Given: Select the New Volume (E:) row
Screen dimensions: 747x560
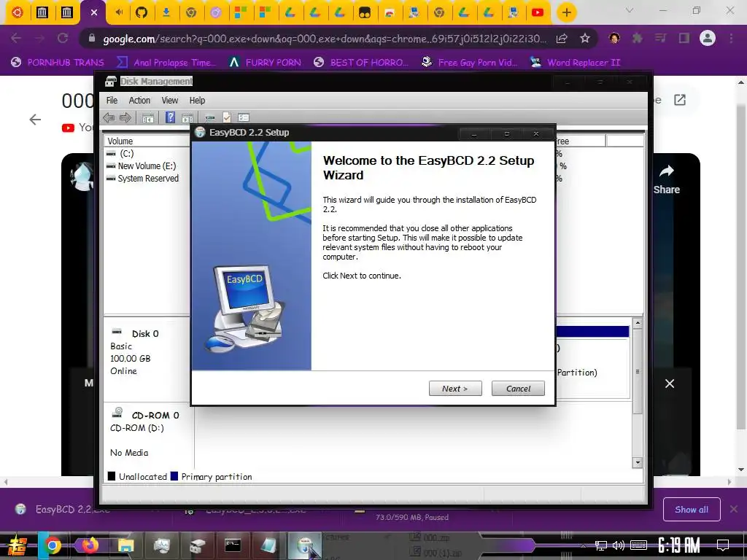Looking at the screenshot, I should [x=147, y=166].
